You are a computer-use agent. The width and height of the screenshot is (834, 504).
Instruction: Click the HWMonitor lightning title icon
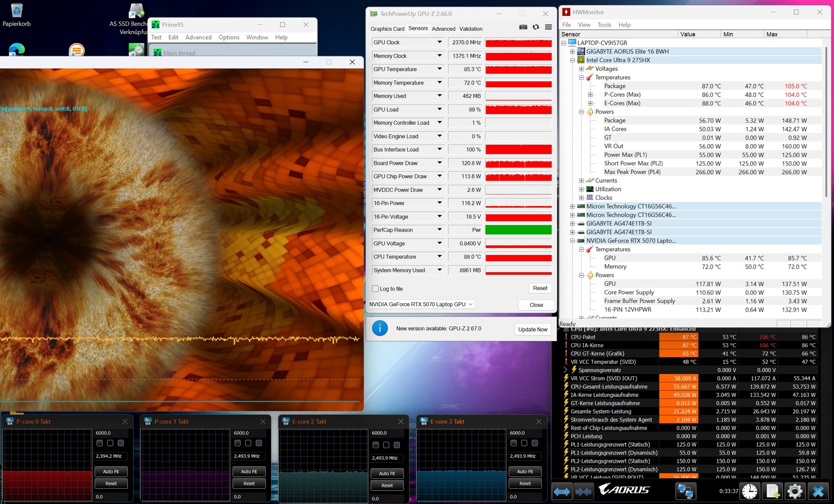click(x=566, y=12)
